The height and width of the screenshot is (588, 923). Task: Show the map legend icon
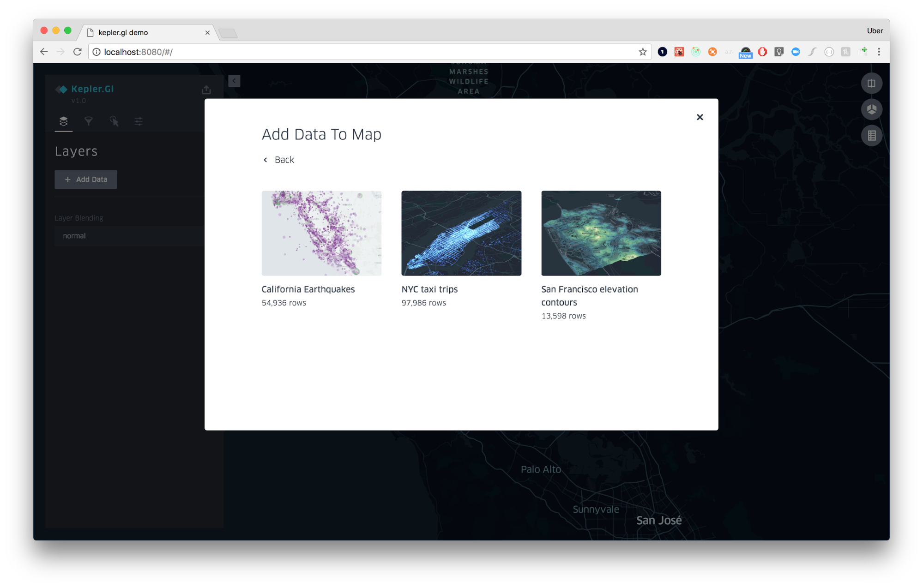pyautogui.click(x=871, y=136)
